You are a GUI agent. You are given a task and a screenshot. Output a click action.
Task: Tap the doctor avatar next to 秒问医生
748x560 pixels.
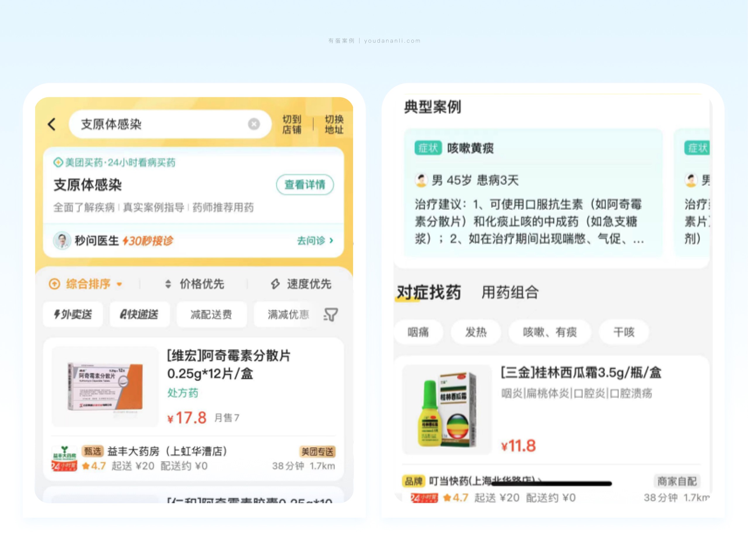point(62,240)
